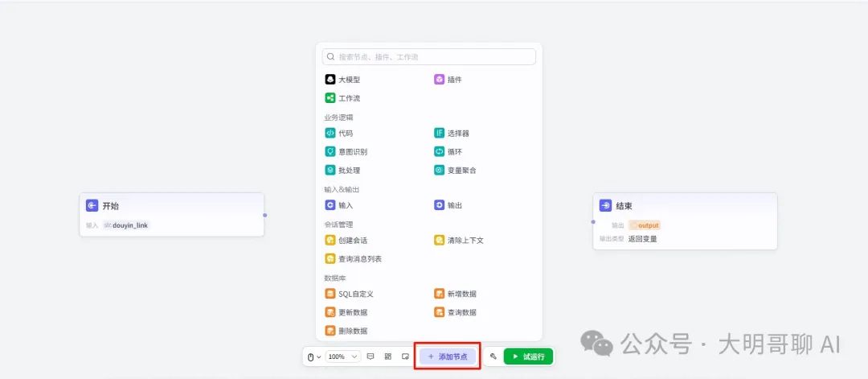The height and width of the screenshot is (379, 868).
Task: Select the SQL自定义 database node icon
Action: tap(330, 294)
